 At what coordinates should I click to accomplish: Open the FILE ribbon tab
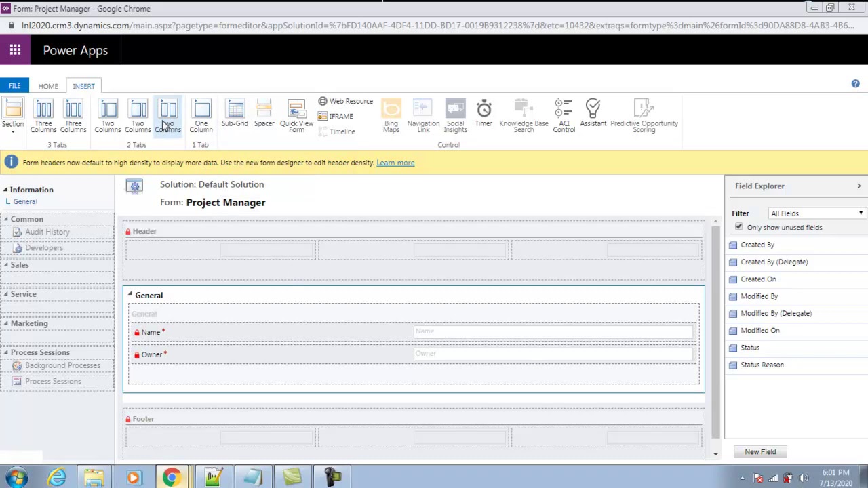(x=14, y=86)
